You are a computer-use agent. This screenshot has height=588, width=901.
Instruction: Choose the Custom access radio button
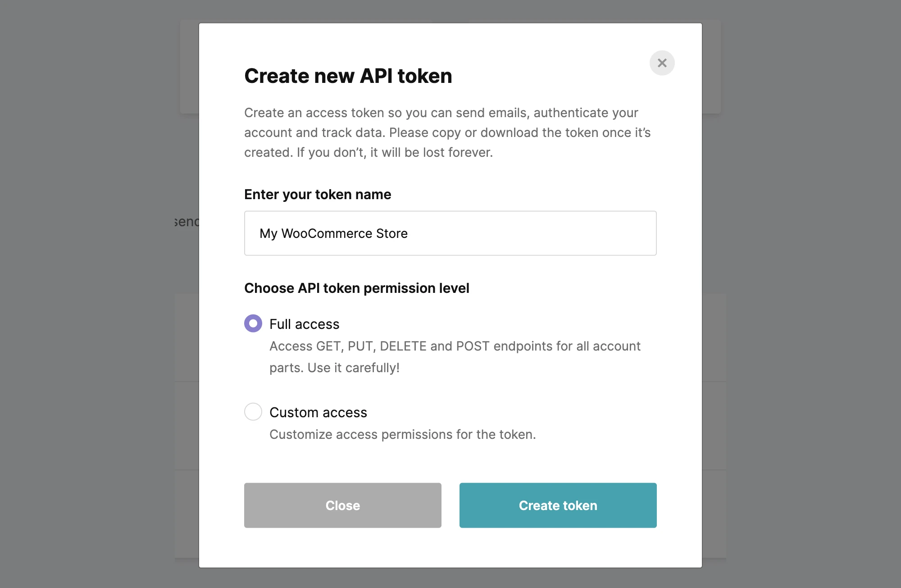(253, 412)
